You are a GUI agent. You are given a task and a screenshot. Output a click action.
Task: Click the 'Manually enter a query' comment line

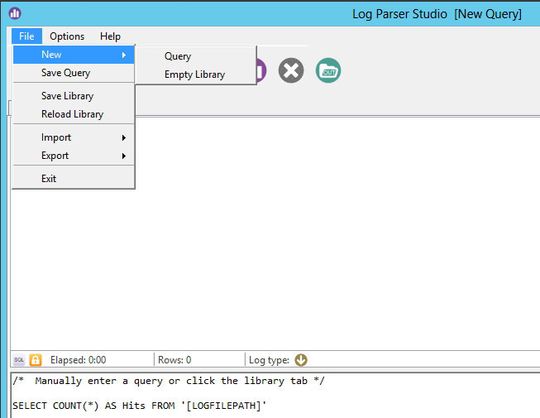(x=168, y=381)
